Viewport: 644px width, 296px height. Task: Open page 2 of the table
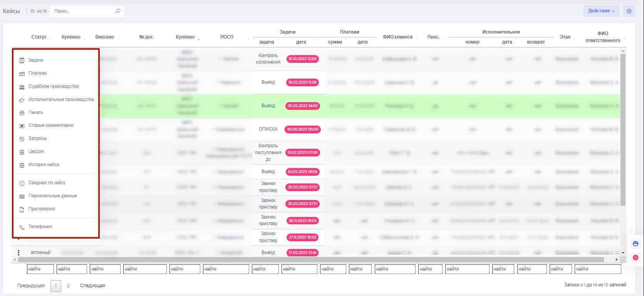(68, 286)
